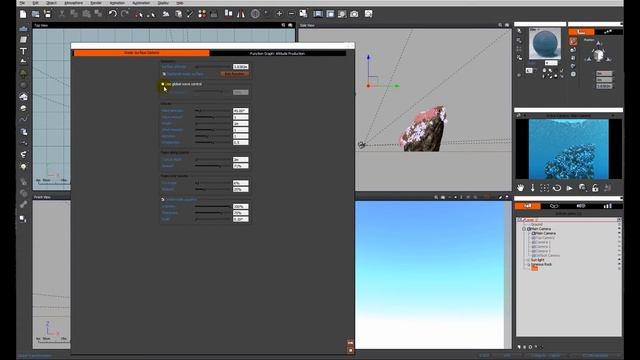The width and height of the screenshot is (640, 360).
Task: Click the Edit function button
Action: (235, 74)
